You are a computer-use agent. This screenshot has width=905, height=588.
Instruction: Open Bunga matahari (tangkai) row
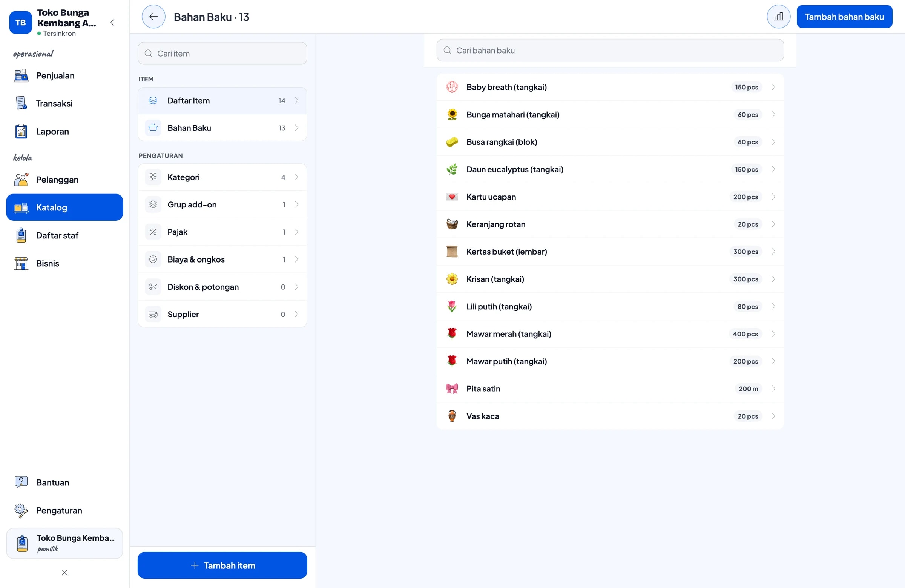tap(610, 115)
